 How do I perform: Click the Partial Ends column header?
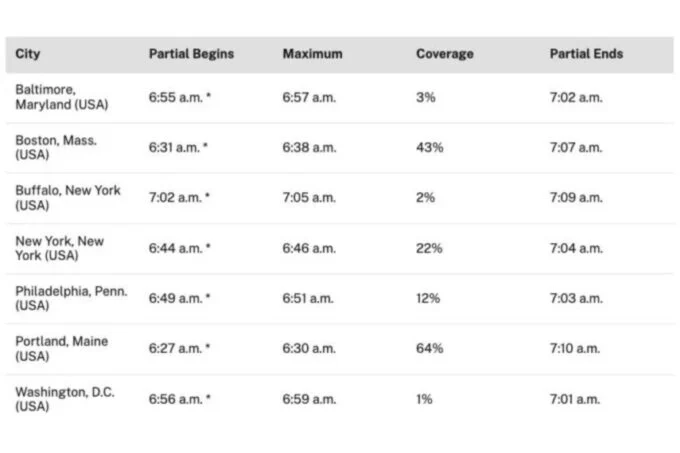point(586,54)
